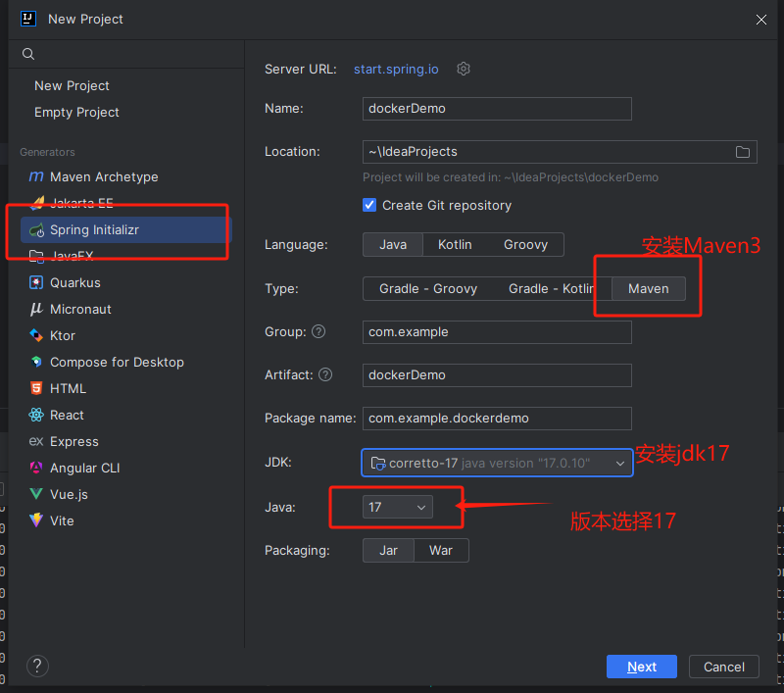Click the Cancel button
Image resolution: width=784 pixels, height=693 pixels.
pos(724,667)
